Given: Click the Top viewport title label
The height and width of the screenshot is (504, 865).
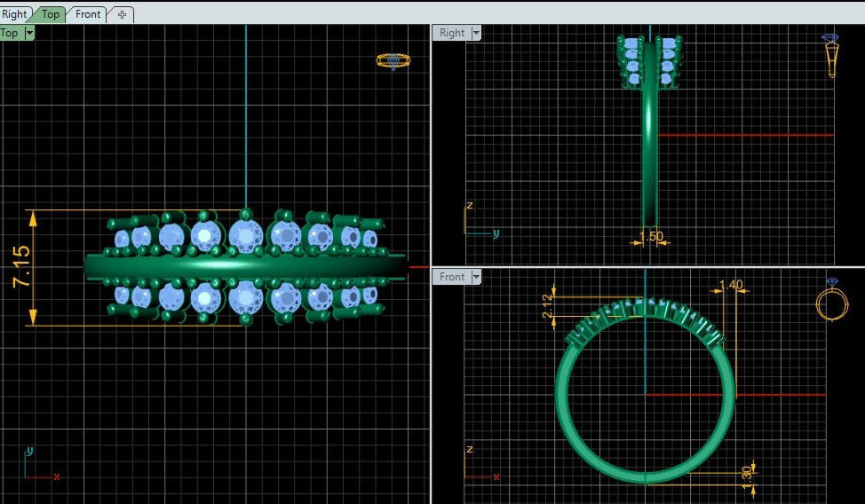Looking at the screenshot, I should tap(10, 33).
